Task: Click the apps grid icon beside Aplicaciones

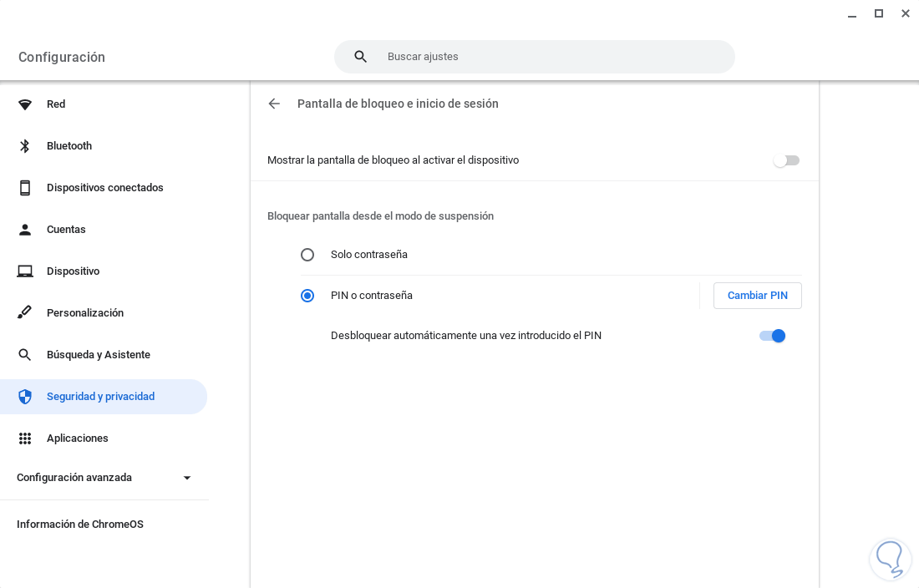Action: (25, 438)
